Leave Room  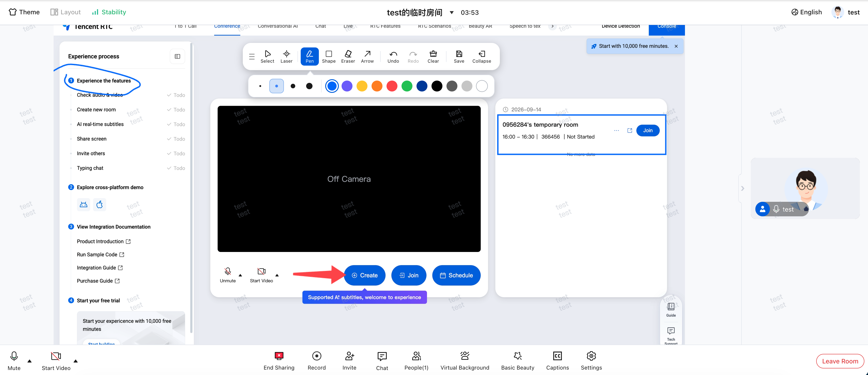point(840,361)
